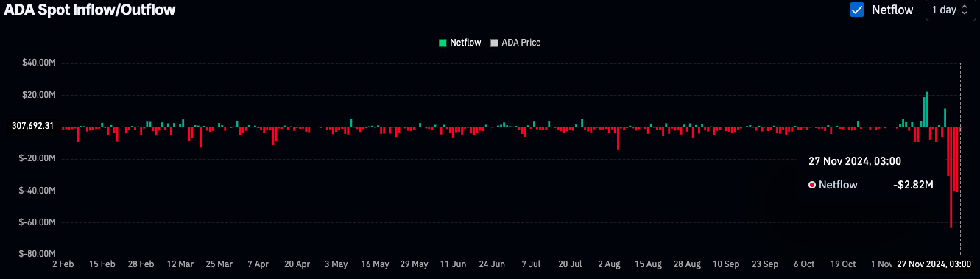980x279 pixels.
Task: Toggle the ADA Price legend series
Action: point(516,43)
